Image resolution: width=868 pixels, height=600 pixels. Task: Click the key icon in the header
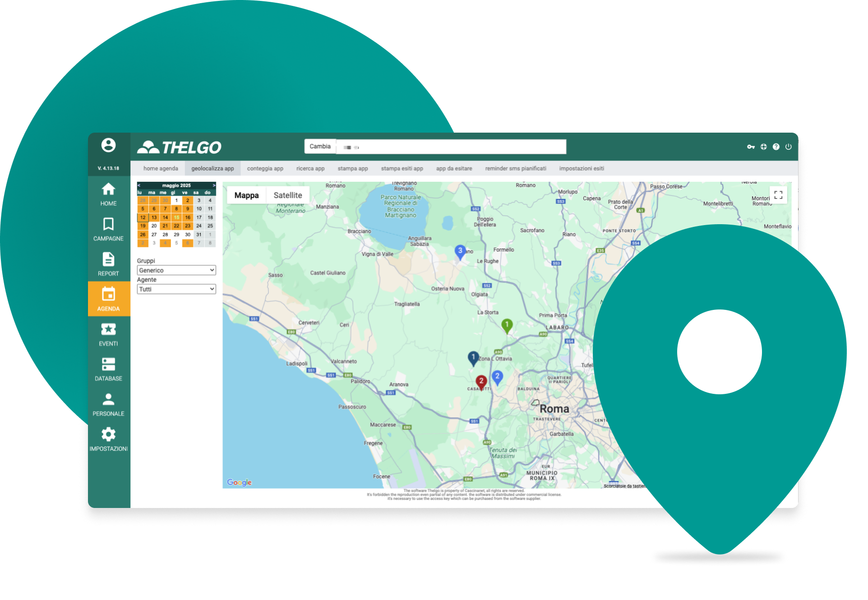click(751, 147)
